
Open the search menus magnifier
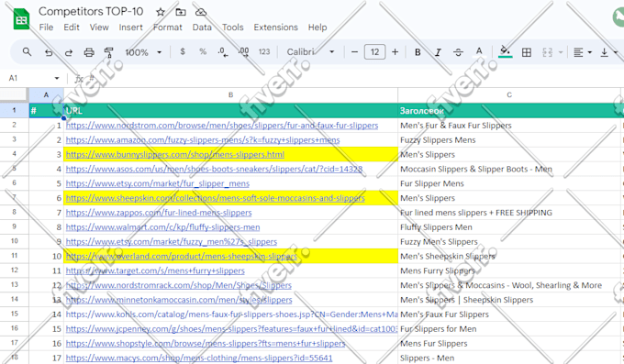pyautogui.click(x=27, y=51)
